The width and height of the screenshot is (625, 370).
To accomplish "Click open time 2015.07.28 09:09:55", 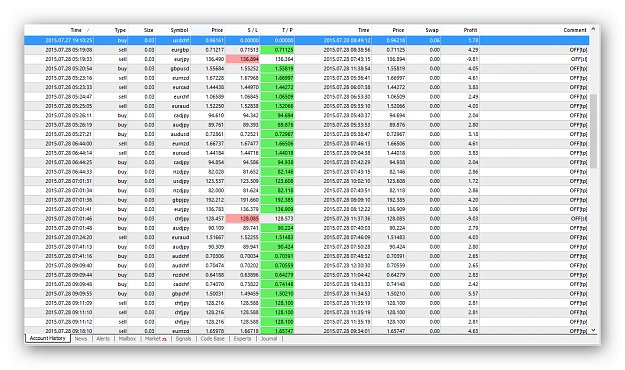I will pyautogui.click(x=69, y=293).
